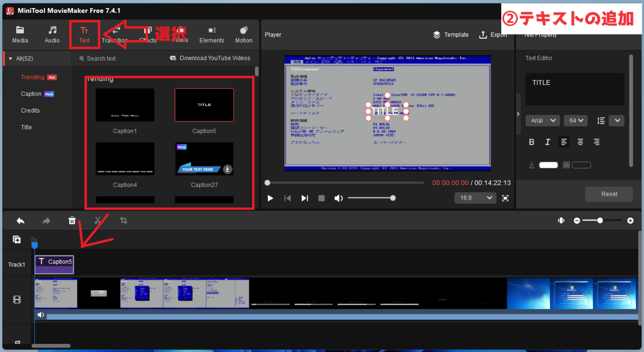Open the Media tab
This screenshot has height=352, width=644.
[x=20, y=34]
